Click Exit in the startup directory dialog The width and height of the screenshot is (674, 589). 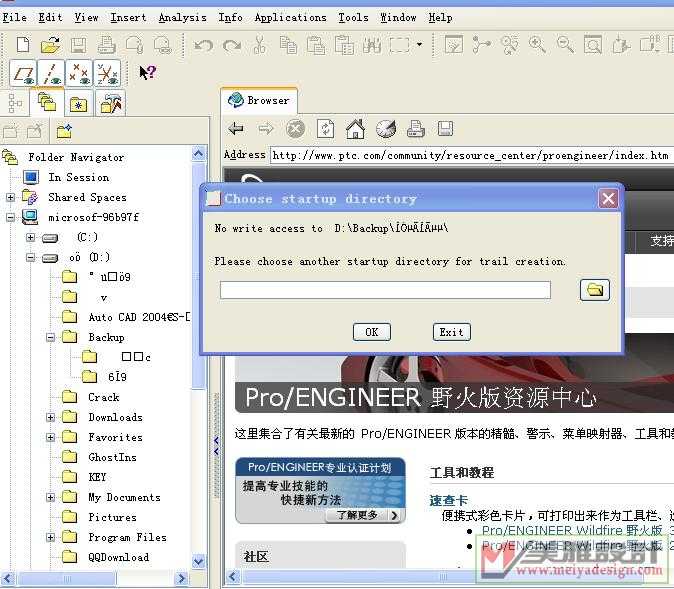[x=451, y=332]
